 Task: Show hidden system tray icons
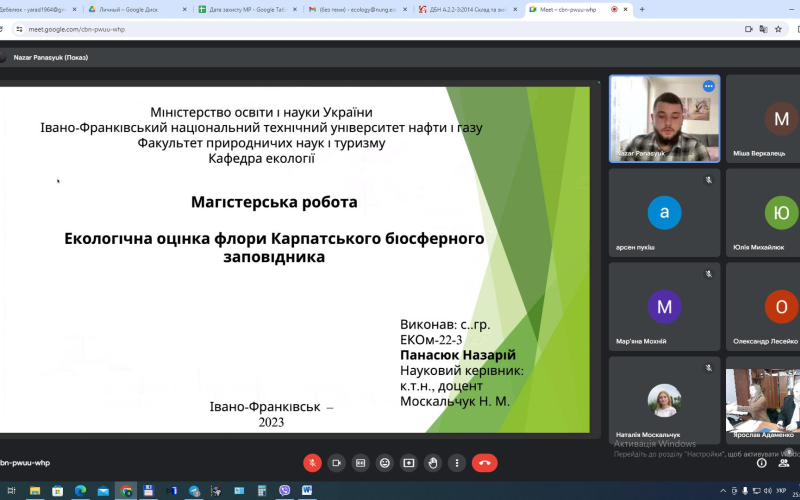point(723,491)
